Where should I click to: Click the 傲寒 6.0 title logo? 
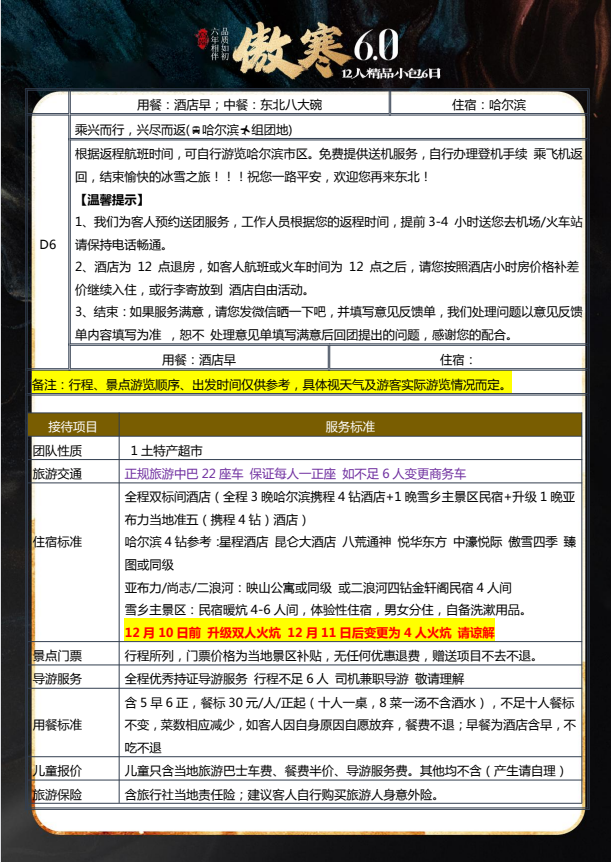tap(315, 49)
